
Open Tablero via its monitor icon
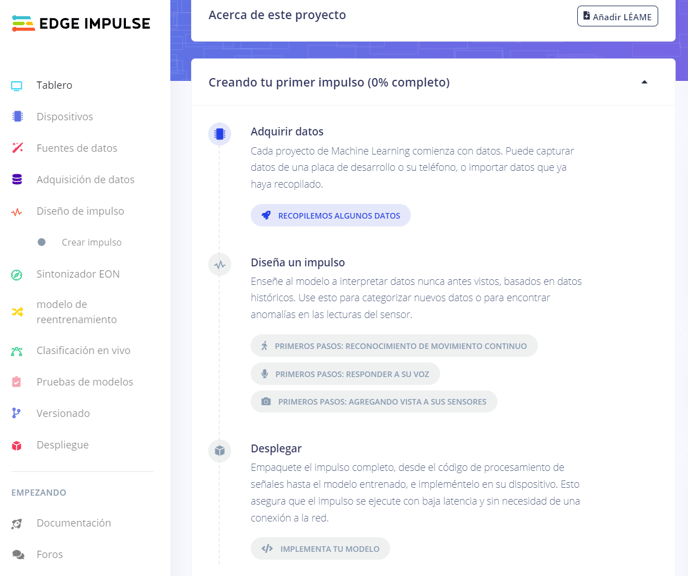(x=17, y=86)
